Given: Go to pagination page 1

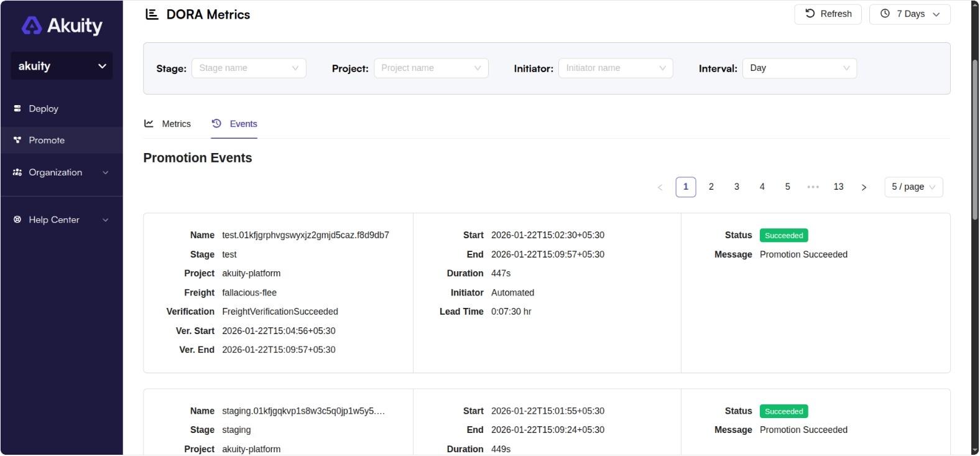Looking at the screenshot, I should coord(686,187).
